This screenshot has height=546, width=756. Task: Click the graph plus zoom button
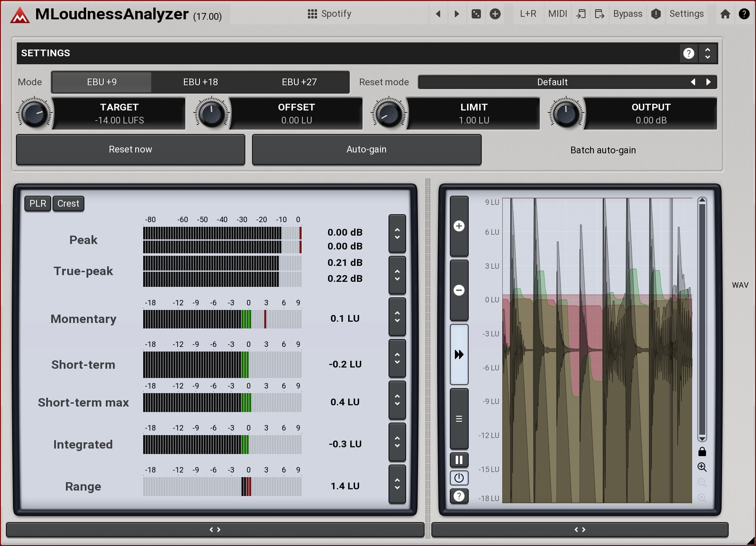pos(459,226)
